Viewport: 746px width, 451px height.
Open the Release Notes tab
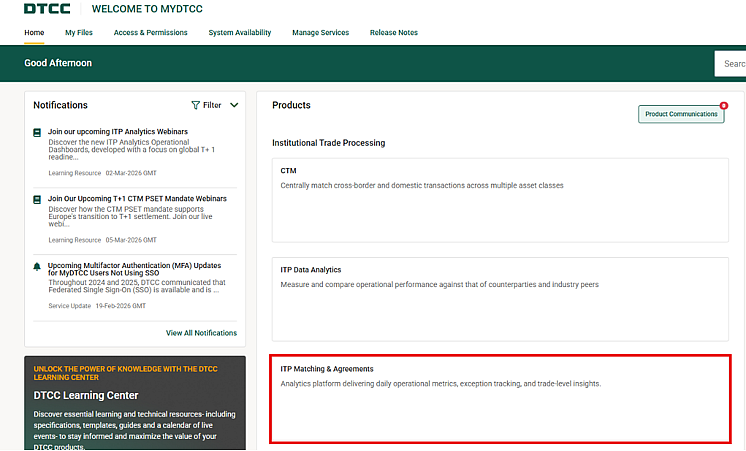tap(393, 33)
